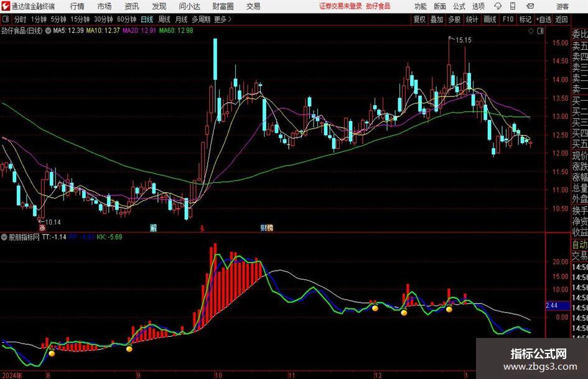Click the KK: -5.69 indicator value
Screen dimensions: 588x379
point(109,237)
